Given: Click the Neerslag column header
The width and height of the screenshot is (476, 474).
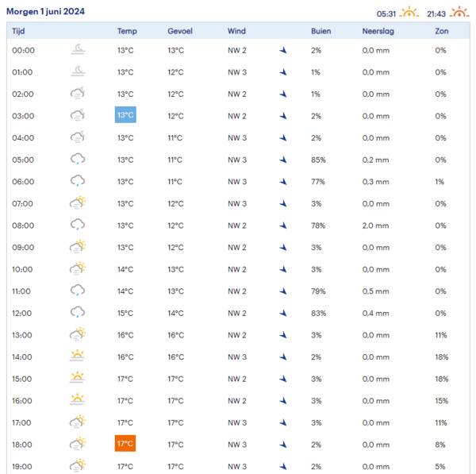Looking at the screenshot, I should coord(378,31).
